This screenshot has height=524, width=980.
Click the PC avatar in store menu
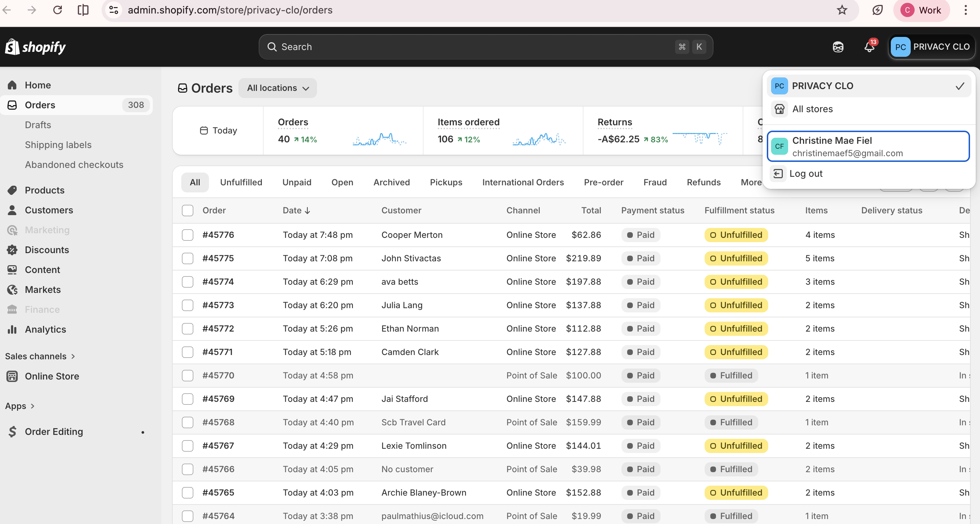(x=779, y=86)
